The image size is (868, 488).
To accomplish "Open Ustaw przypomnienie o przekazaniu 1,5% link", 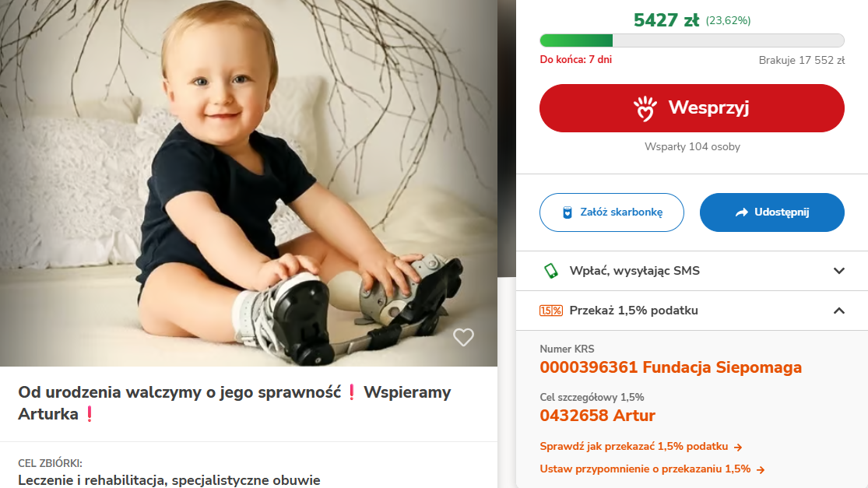I will [x=645, y=469].
